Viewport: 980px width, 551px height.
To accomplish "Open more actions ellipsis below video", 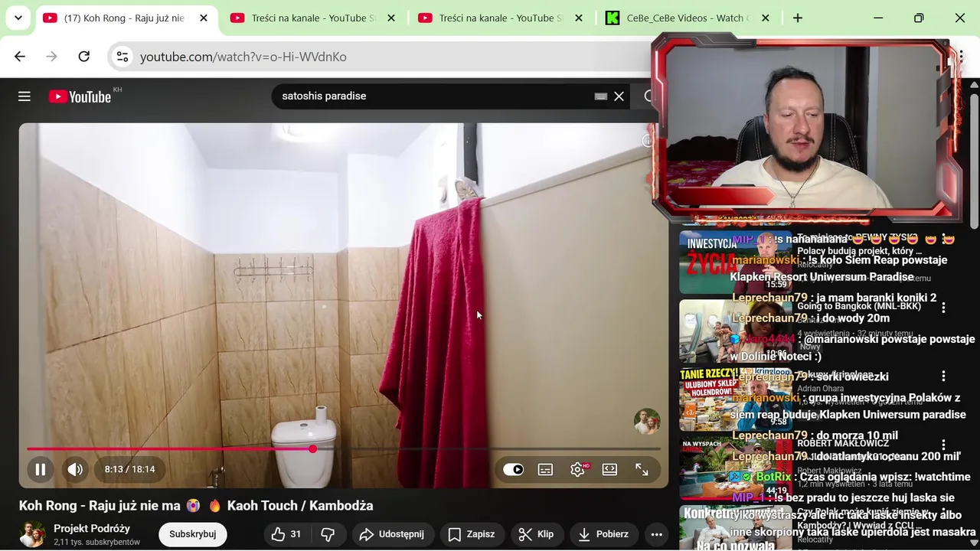I will 656,534.
